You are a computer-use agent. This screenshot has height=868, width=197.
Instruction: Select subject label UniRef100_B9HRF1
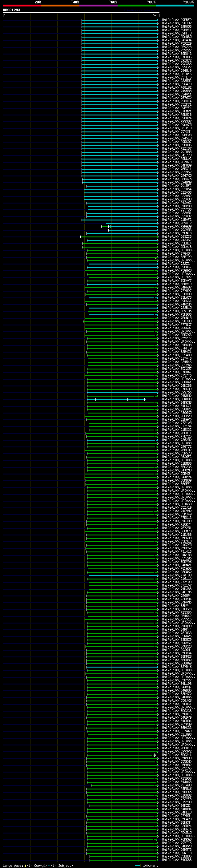177,30
